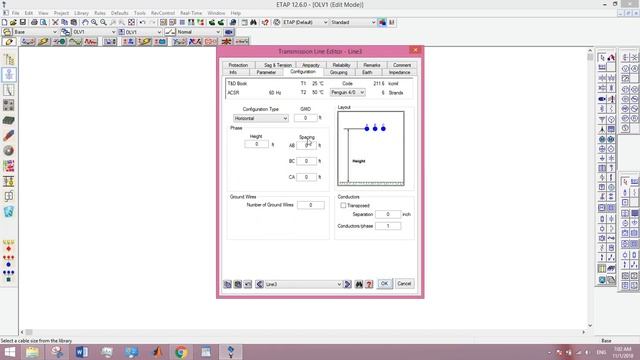Enable the Transposed checkbox

tap(343, 205)
